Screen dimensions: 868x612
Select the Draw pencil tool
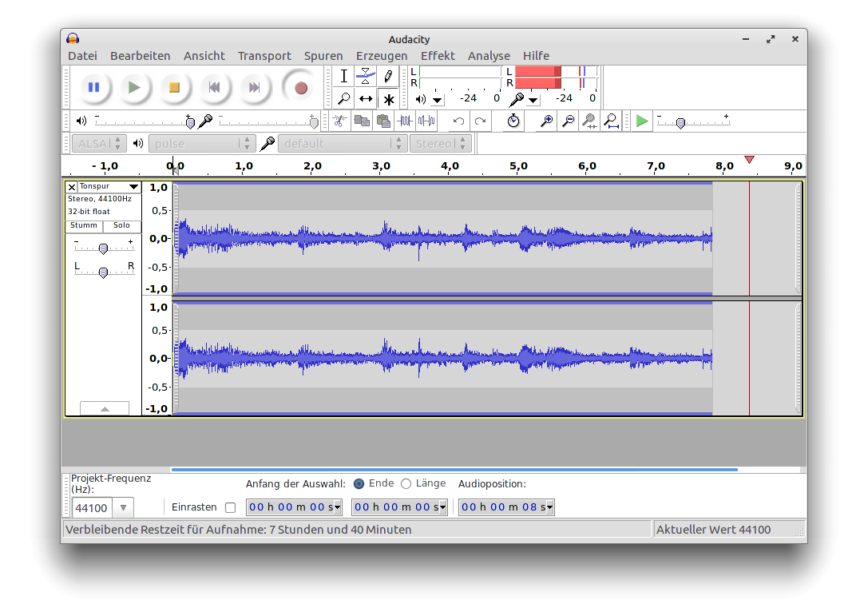coord(388,76)
